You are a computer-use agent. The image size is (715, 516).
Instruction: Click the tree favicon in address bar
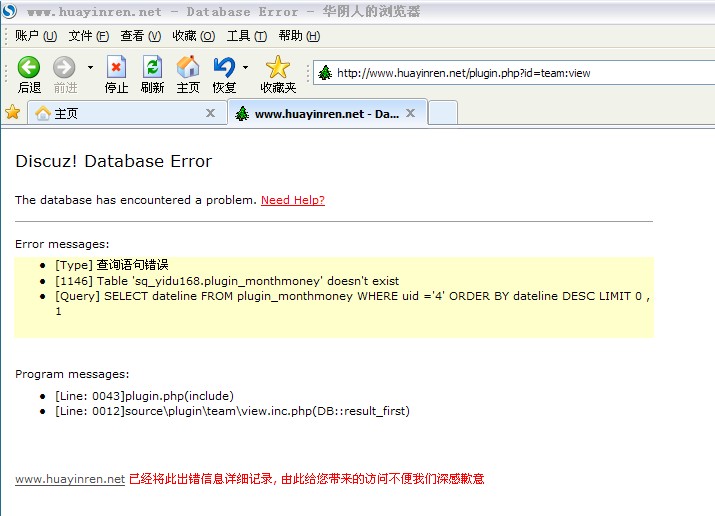click(325, 73)
